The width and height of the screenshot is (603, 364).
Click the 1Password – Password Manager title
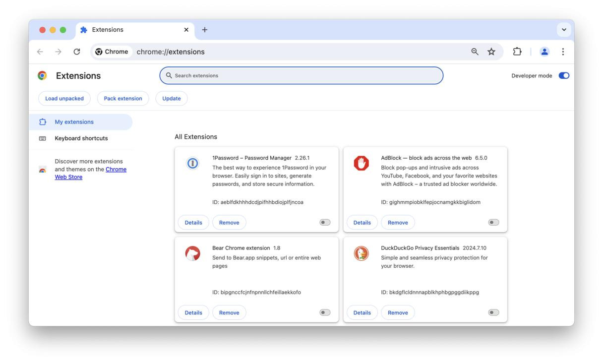pos(252,158)
